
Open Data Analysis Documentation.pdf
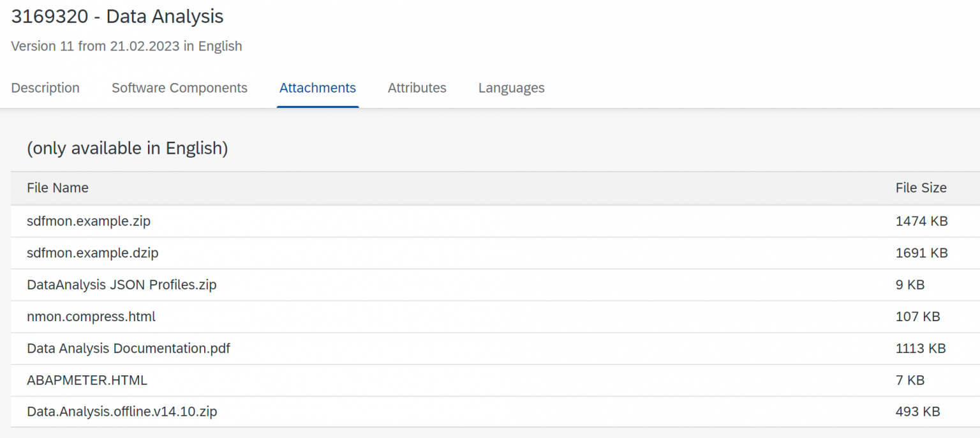coord(128,349)
